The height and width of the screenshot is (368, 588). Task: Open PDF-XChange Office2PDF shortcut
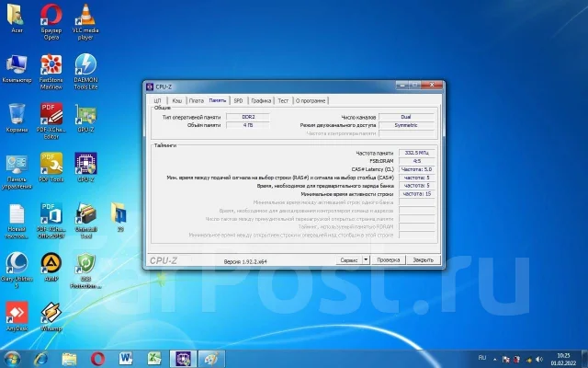point(51,221)
